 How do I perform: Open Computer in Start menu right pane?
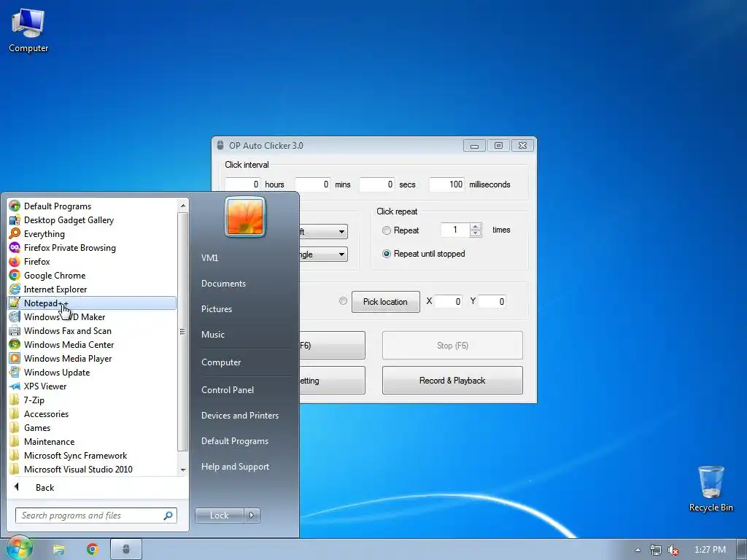coord(220,362)
